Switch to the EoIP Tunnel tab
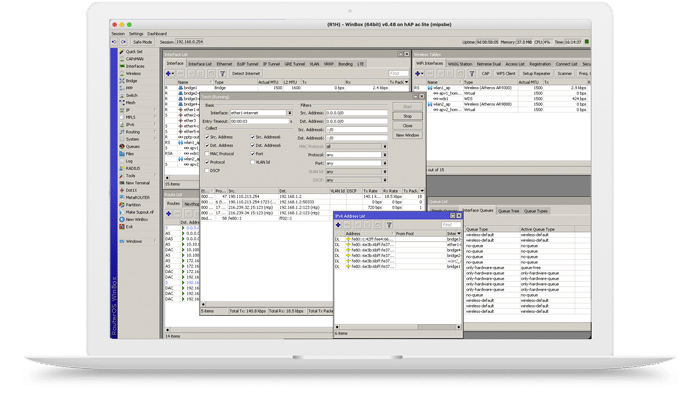 248,64
